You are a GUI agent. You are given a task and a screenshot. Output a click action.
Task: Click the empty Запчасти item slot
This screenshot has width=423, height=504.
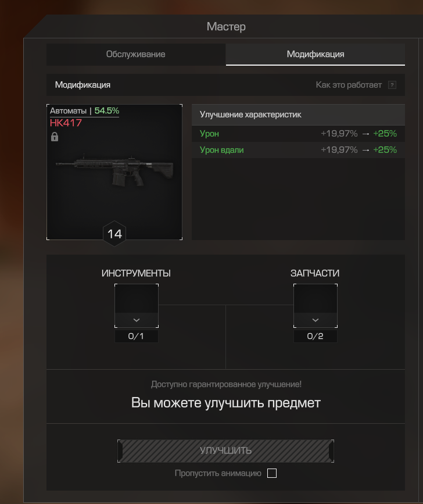316,299
